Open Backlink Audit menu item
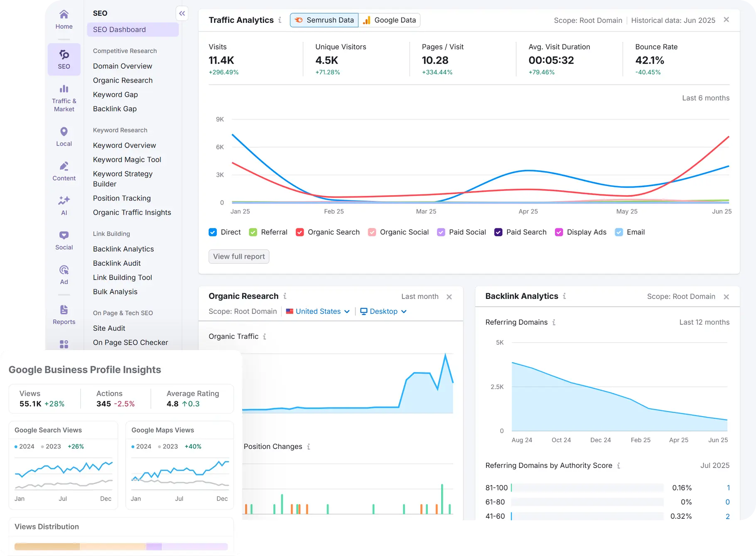756x556 pixels. pos(117,263)
